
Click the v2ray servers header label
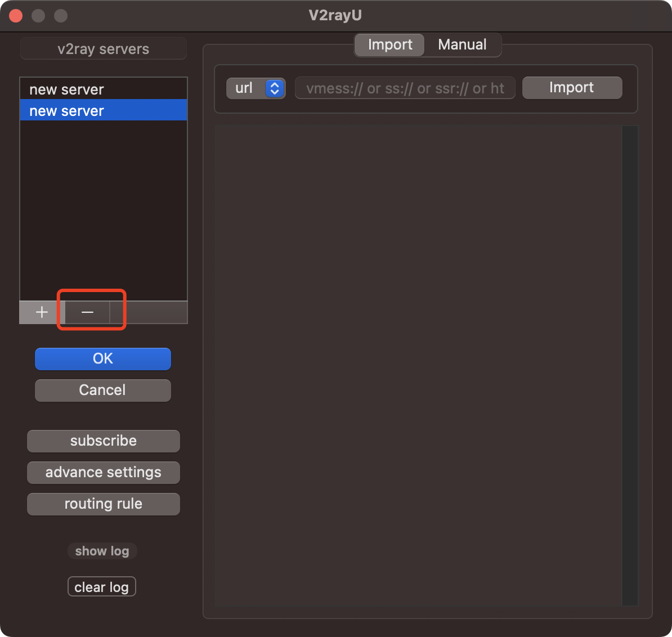[x=104, y=49]
